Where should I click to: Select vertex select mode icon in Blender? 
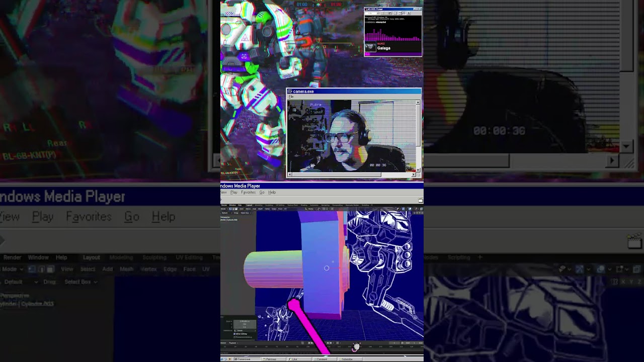click(x=230, y=209)
